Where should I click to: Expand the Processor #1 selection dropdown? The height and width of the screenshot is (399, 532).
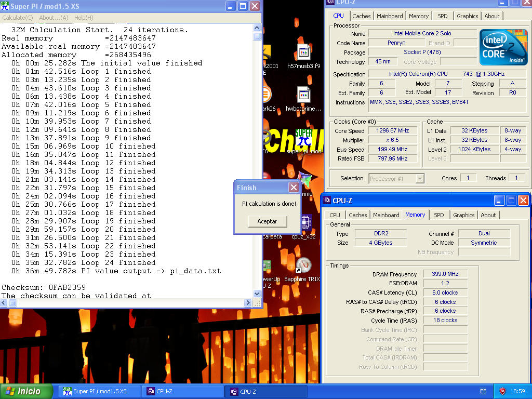(x=420, y=179)
